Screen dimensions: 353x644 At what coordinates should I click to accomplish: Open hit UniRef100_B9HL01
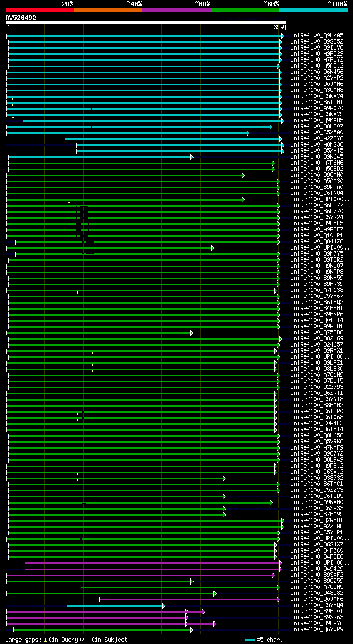pos(317,611)
